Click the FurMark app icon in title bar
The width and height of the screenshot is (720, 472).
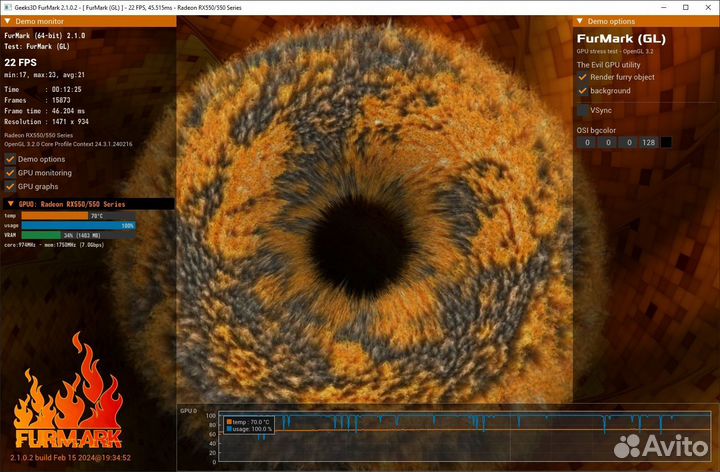pyautogui.click(x=7, y=7)
